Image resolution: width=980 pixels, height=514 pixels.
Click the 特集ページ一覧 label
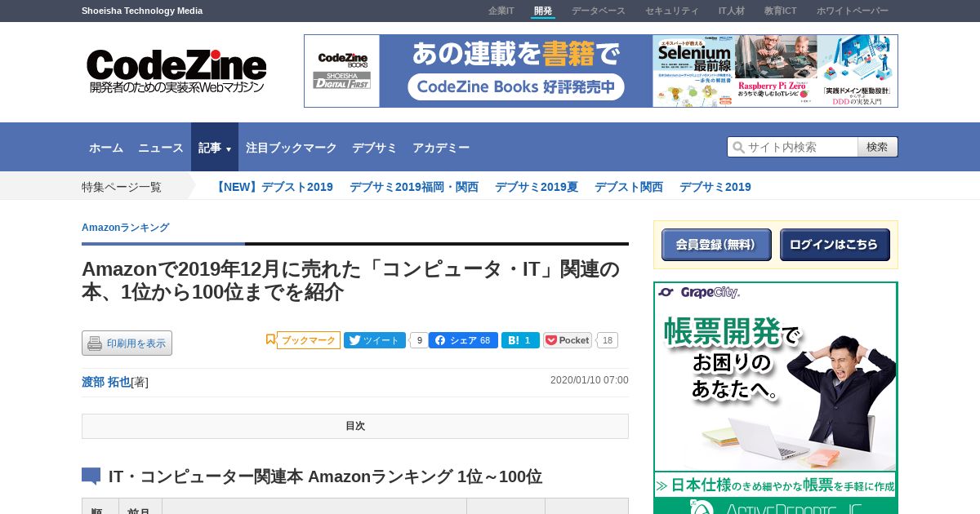(x=122, y=187)
